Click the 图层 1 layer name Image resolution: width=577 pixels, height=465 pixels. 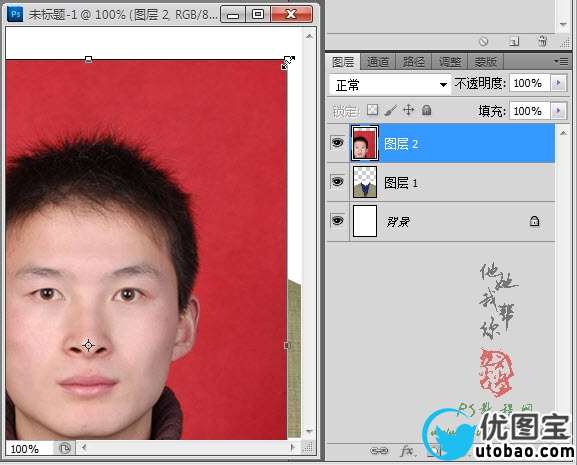coord(401,182)
